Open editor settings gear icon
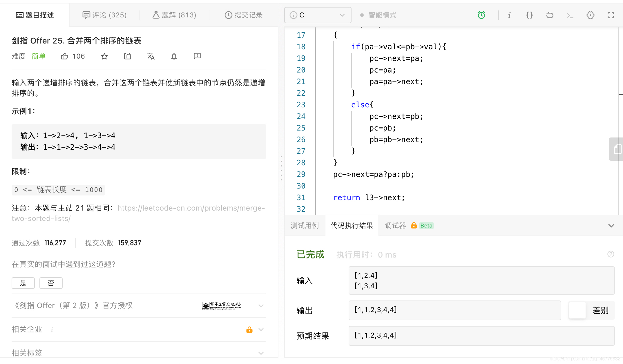 pyautogui.click(x=591, y=15)
